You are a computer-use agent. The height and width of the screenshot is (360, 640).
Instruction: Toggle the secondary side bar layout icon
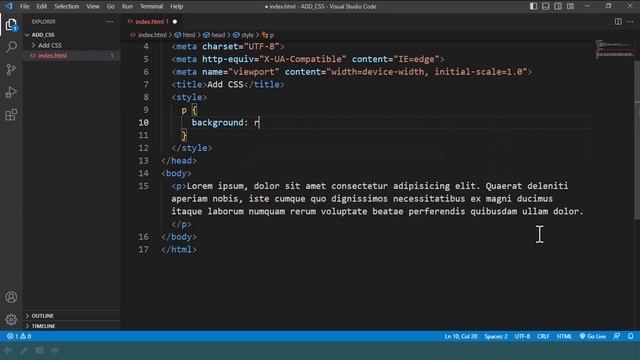tap(558, 6)
